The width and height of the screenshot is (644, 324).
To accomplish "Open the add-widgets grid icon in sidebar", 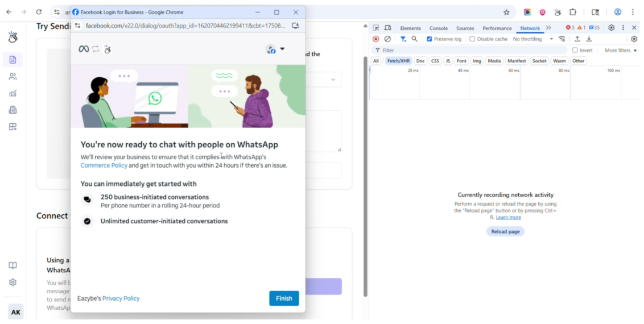I will pos(13,127).
